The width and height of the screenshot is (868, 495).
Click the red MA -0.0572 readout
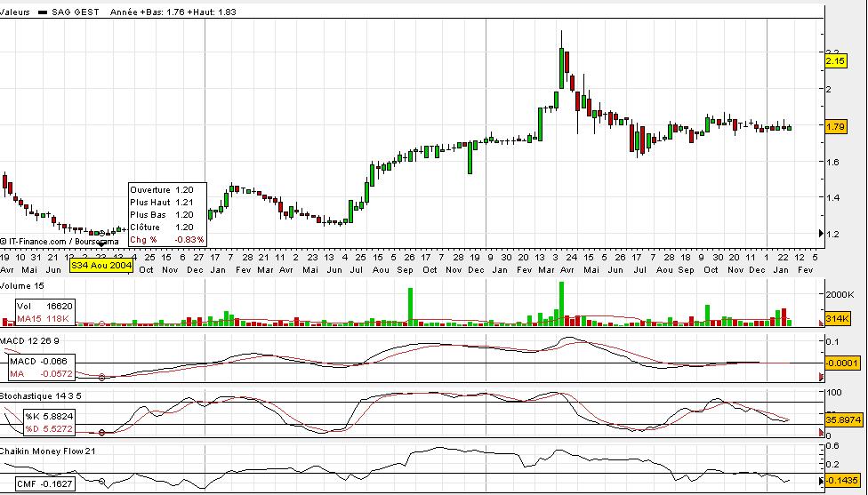click(x=41, y=374)
